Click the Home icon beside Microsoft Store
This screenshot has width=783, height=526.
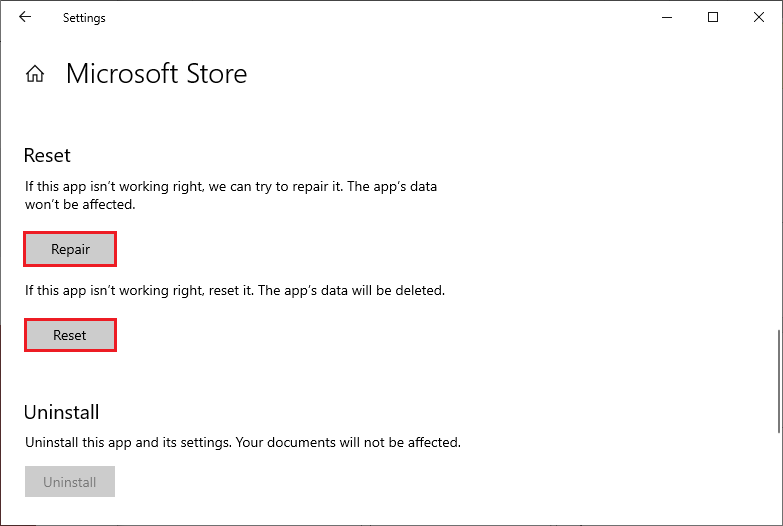click(35, 74)
